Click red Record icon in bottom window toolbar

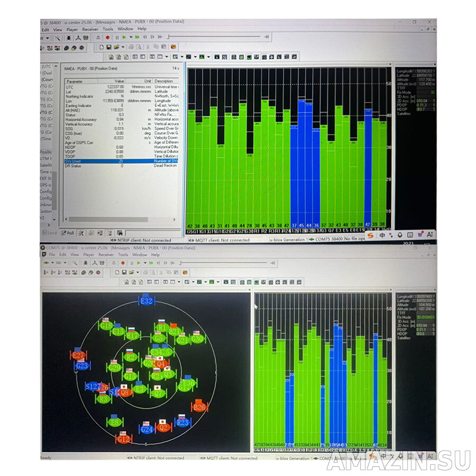123,262
